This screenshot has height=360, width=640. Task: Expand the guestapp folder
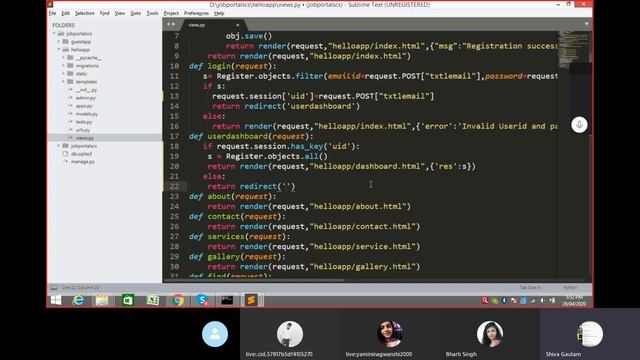59,42
